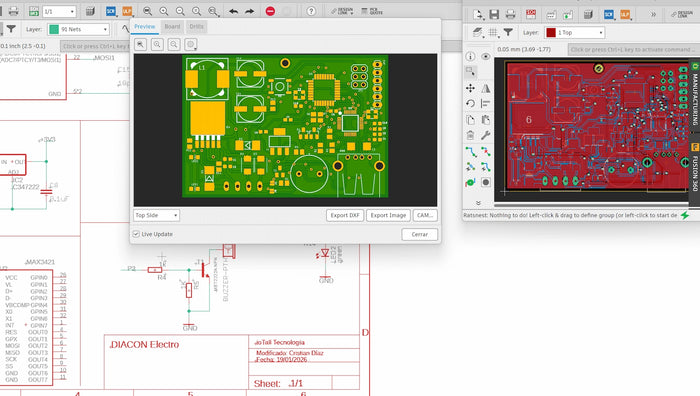The height and width of the screenshot is (396, 700).
Task: Expand the toolbar overflow chevron in board window
Action: point(653,15)
